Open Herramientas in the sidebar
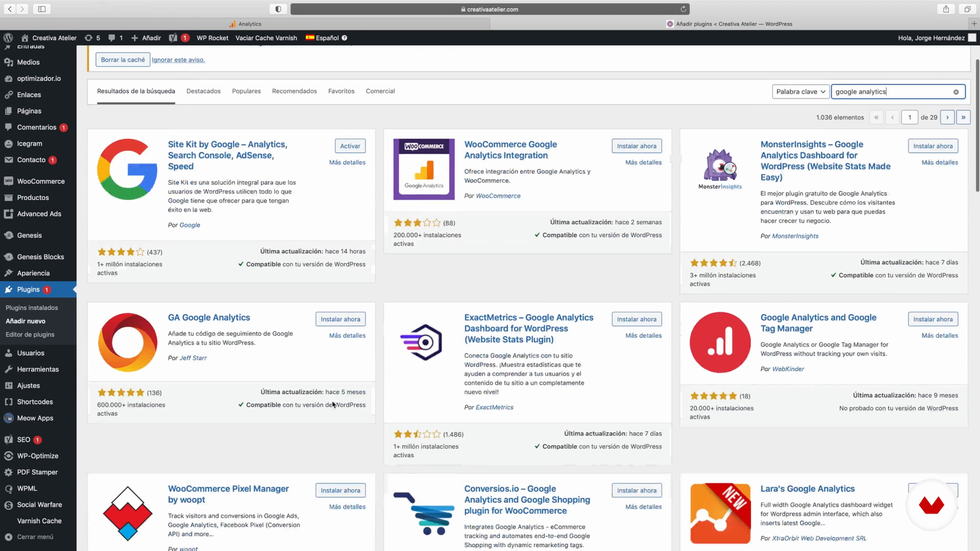This screenshot has width=980, height=551. (38, 370)
